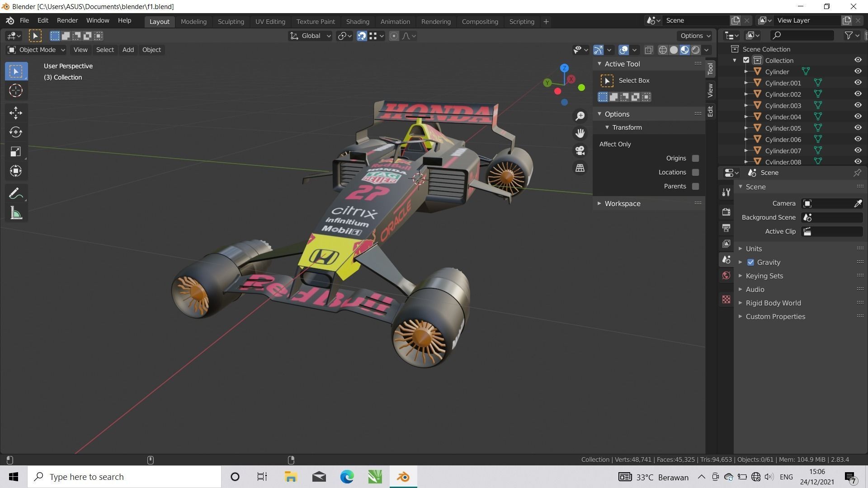Switch to Shading workspace tab
This screenshot has height=488, width=868.
click(x=358, y=22)
